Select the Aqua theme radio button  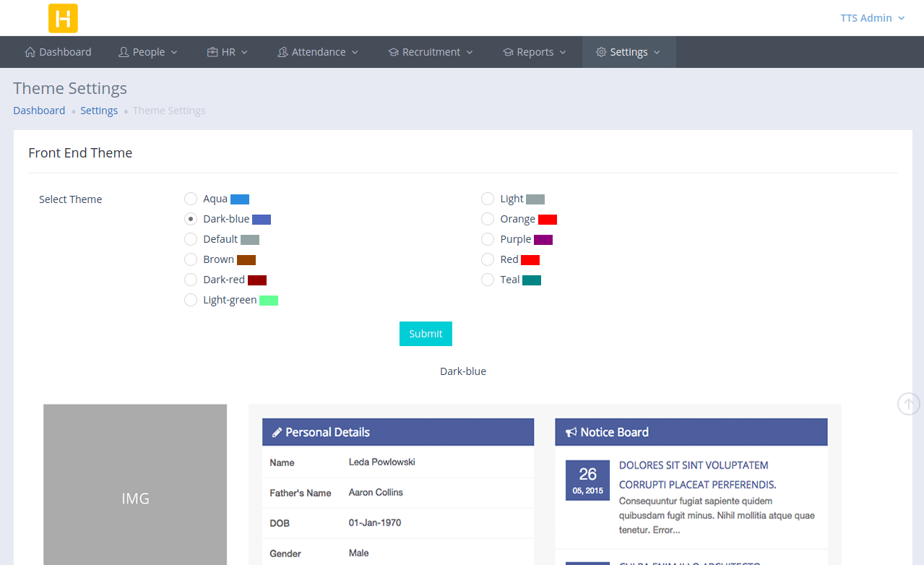(191, 199)
